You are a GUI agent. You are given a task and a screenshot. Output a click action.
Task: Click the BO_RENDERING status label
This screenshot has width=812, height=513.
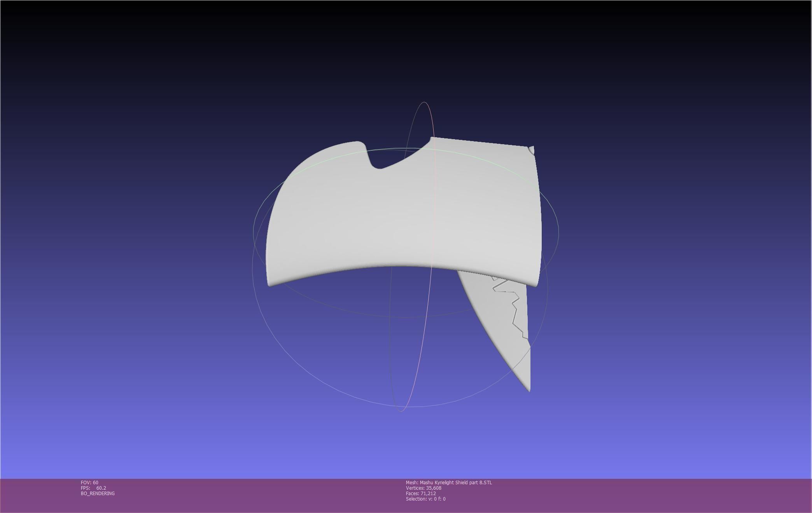click(x=98, y=494)
